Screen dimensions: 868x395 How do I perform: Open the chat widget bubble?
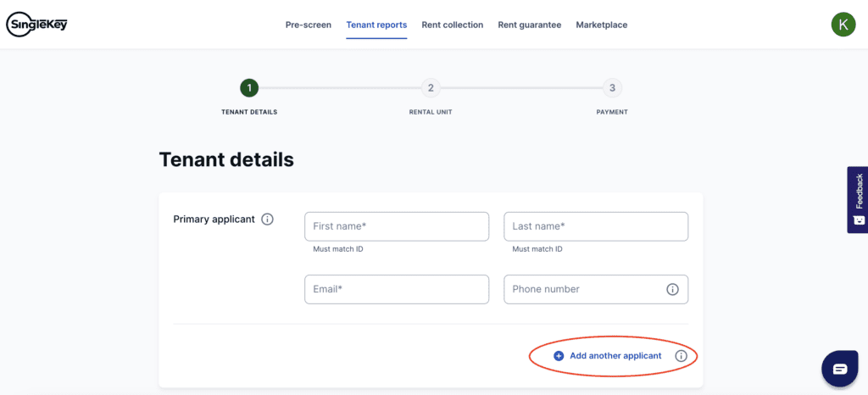[839, 369]
